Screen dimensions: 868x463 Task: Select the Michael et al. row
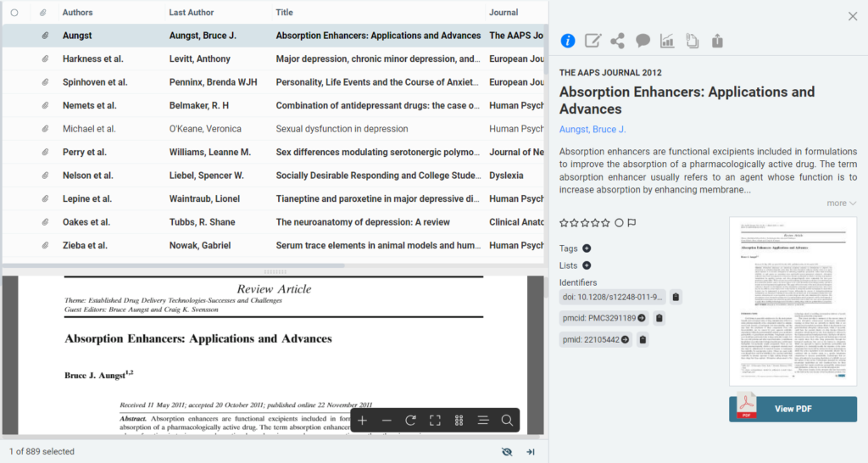coord(274,129)
